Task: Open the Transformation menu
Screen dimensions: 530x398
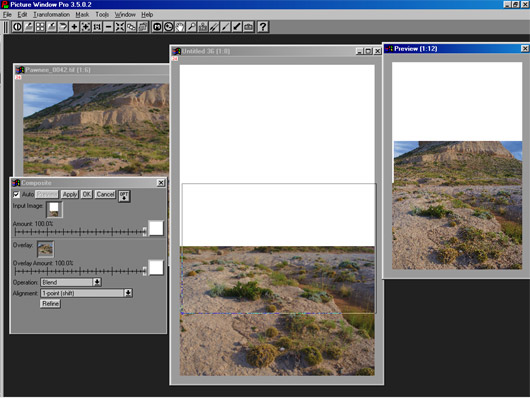Action: click(x=51, y=15)
